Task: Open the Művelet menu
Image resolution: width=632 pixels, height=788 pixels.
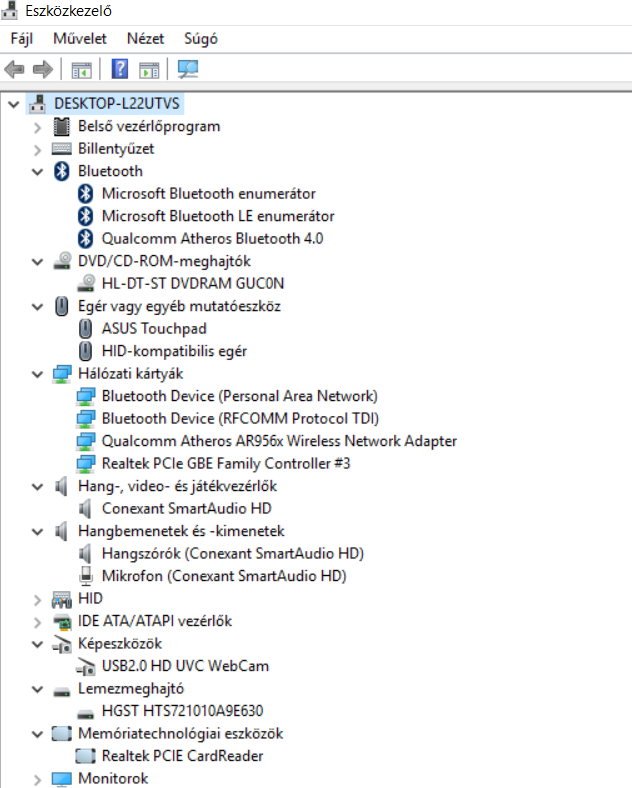Action: point(80,39)
